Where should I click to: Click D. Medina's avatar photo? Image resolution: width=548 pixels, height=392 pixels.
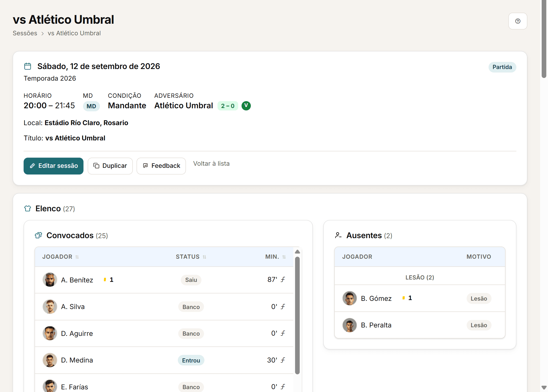[x=50, y=360]
